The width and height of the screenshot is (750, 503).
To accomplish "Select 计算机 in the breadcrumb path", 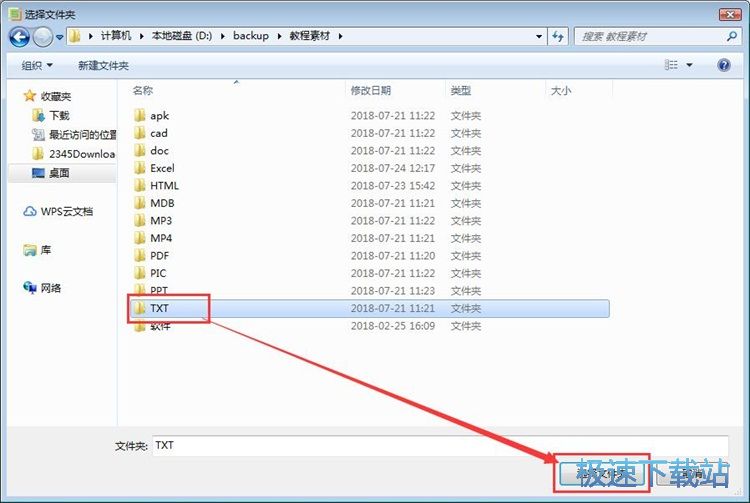I will pos(116,36).
